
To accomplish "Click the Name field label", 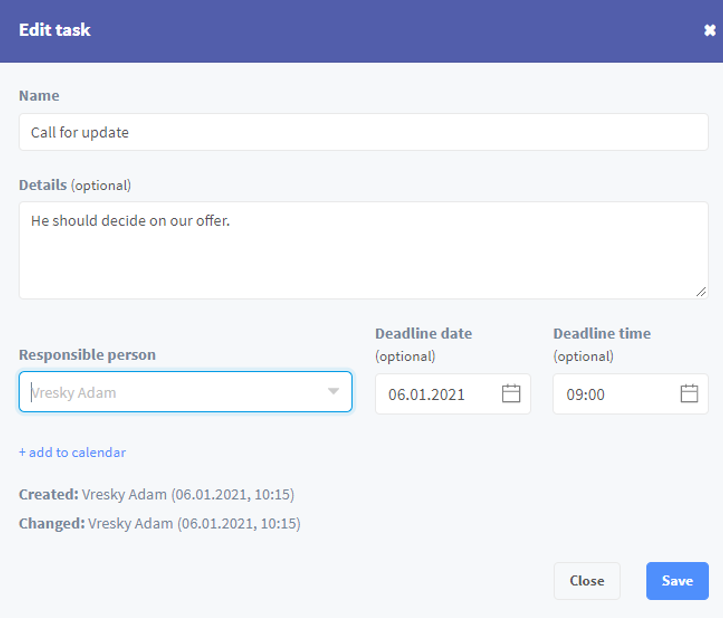I will 39,96.
